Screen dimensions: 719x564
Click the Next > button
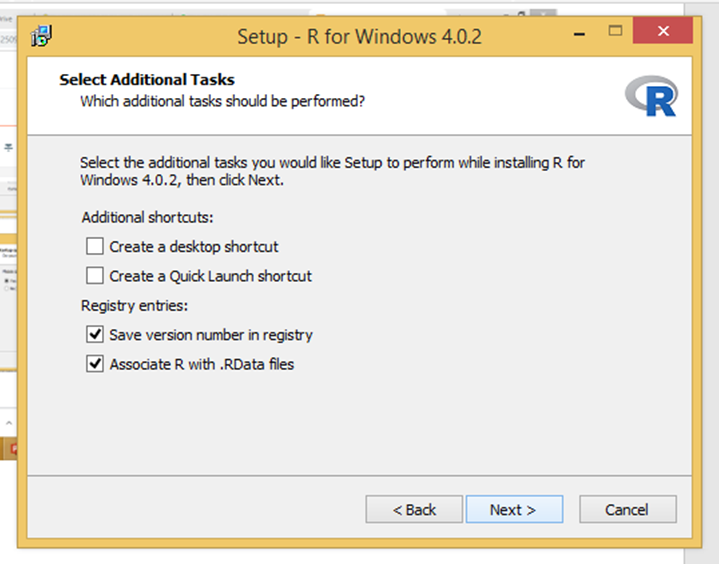pyautogui.click(x=514, y=509)
